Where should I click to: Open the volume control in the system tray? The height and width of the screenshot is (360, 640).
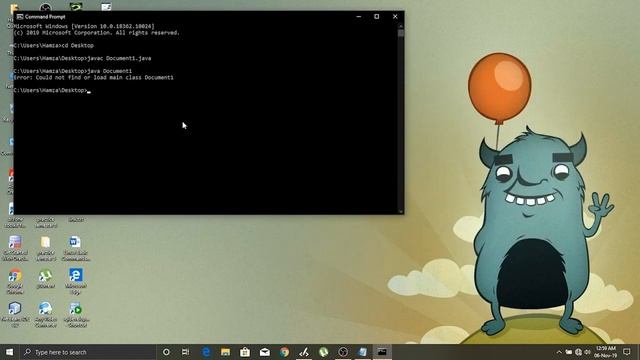pos(588,352)
